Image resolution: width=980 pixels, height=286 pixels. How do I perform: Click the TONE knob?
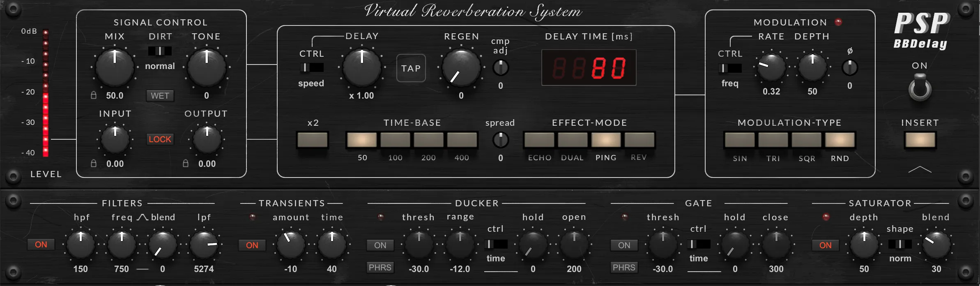click(207, 67)
